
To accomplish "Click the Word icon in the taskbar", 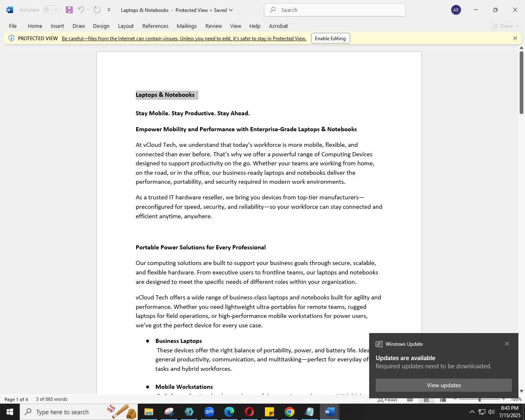I will [x=330, y=412].
